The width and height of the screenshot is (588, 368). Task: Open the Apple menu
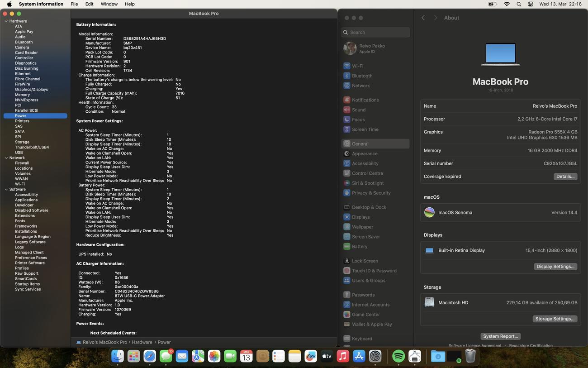click(x=9, y=4)
